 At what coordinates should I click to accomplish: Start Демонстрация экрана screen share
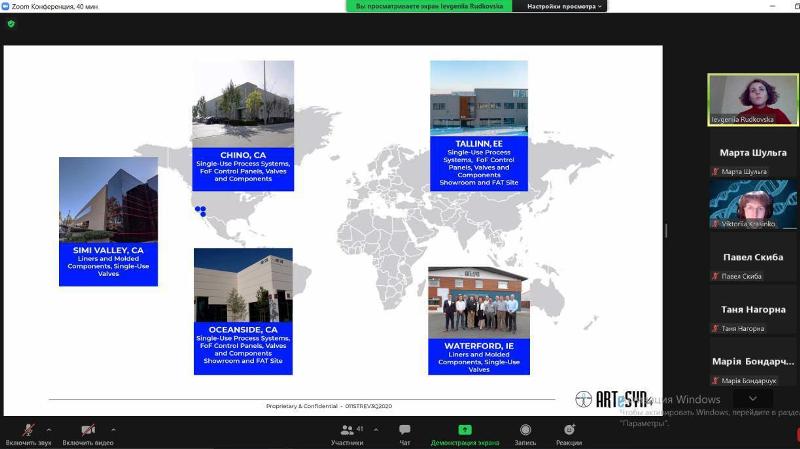[x=465, y=435]
